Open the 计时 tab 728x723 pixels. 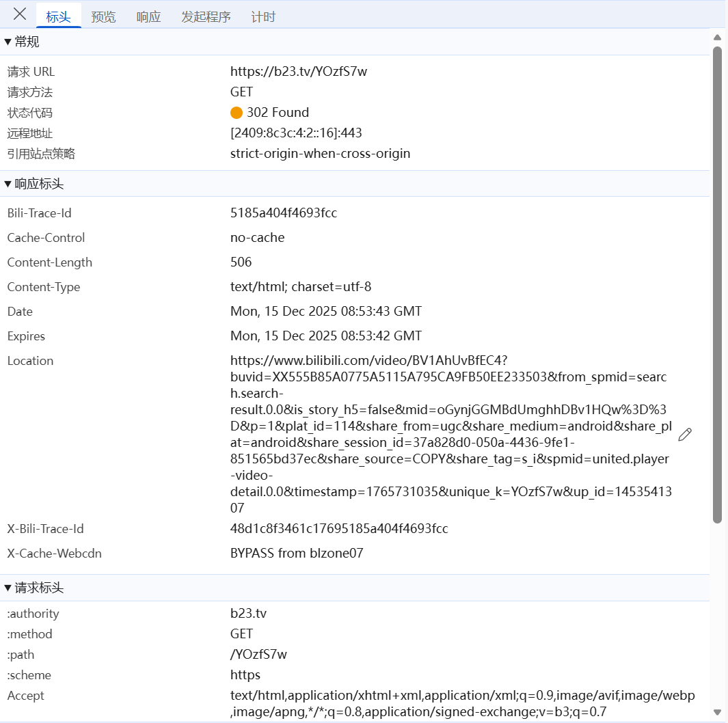(263, 16)
